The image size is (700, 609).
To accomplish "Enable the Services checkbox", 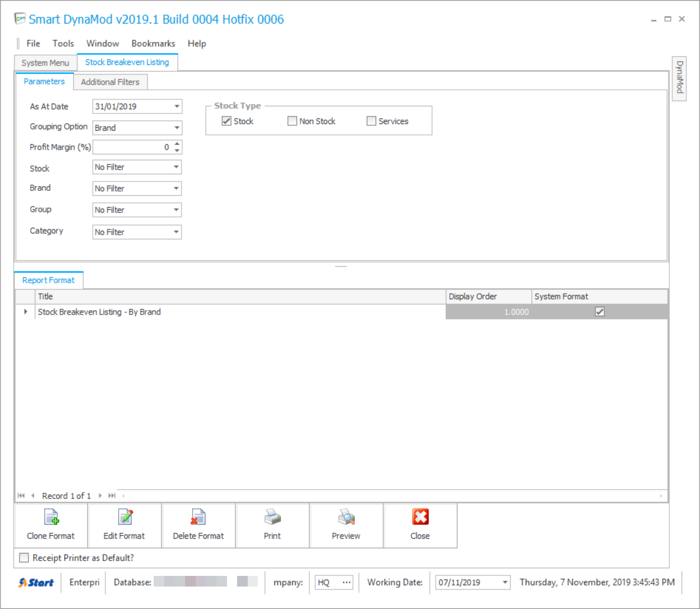I will pyautogui.click(x=371, y=121).
